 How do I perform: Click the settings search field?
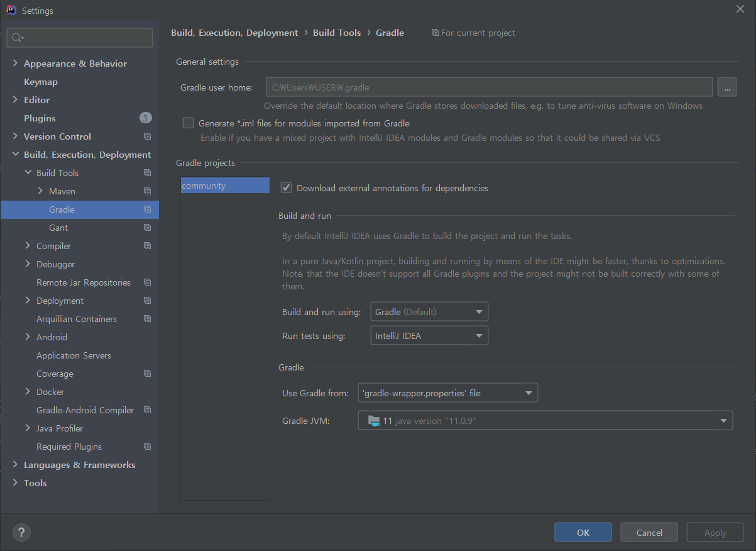point(80,38)
